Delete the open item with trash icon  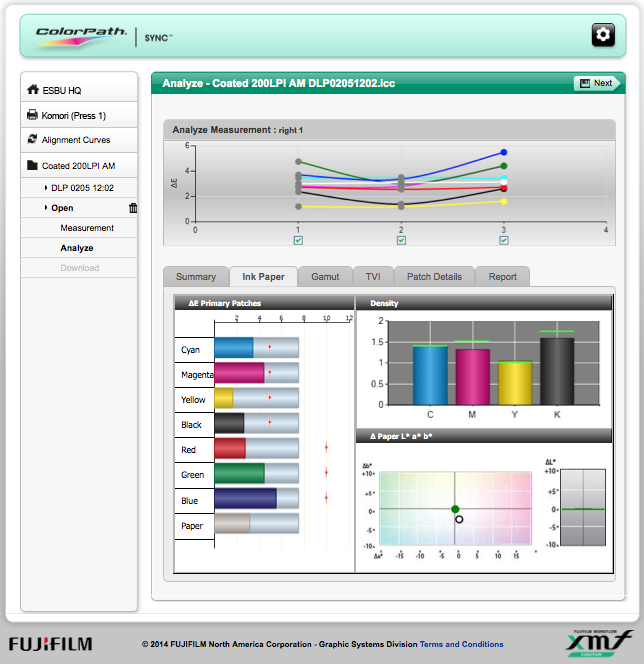click(x=133, y=208)
